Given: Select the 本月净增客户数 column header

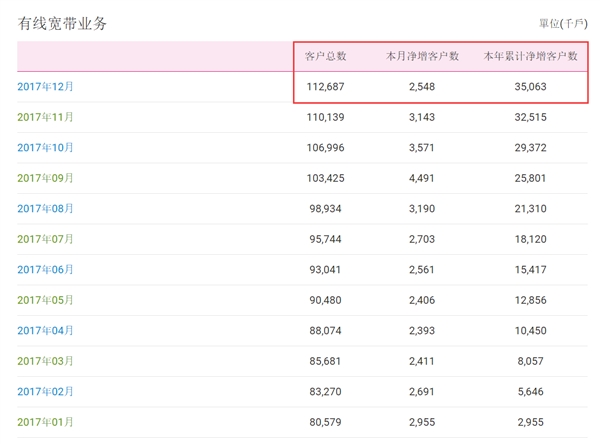Looking at the screenshot, I should coord(422,57).
